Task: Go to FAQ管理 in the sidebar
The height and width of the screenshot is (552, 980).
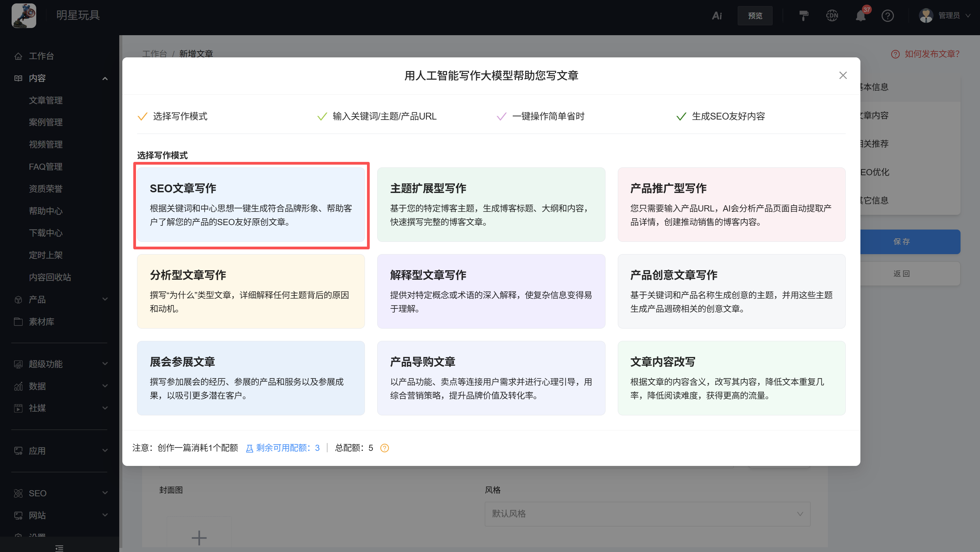Action: pos(45,166)
